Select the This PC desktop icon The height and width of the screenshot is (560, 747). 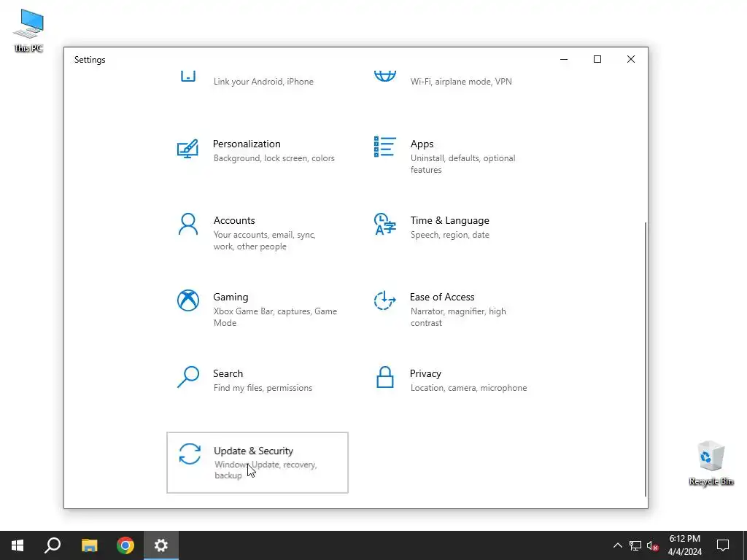[x=28, y=31]
